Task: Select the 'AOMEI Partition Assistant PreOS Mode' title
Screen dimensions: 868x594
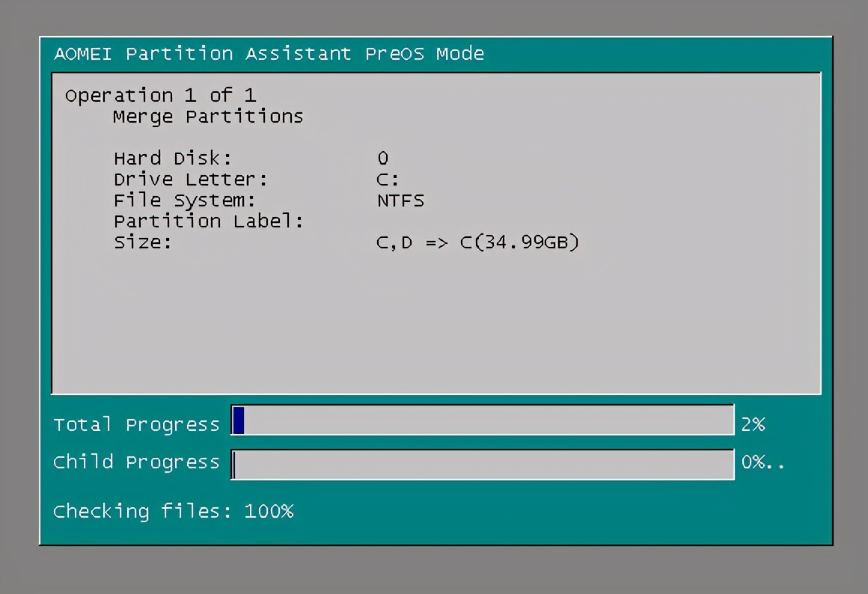Action: pyautogui.click(x=269, y=54)
